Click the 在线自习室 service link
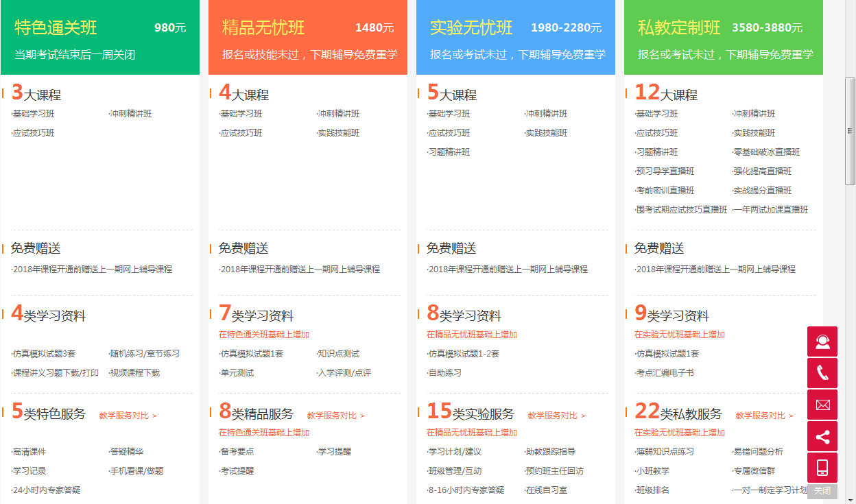The image size is (856, 504). click(x=547, y=490)
